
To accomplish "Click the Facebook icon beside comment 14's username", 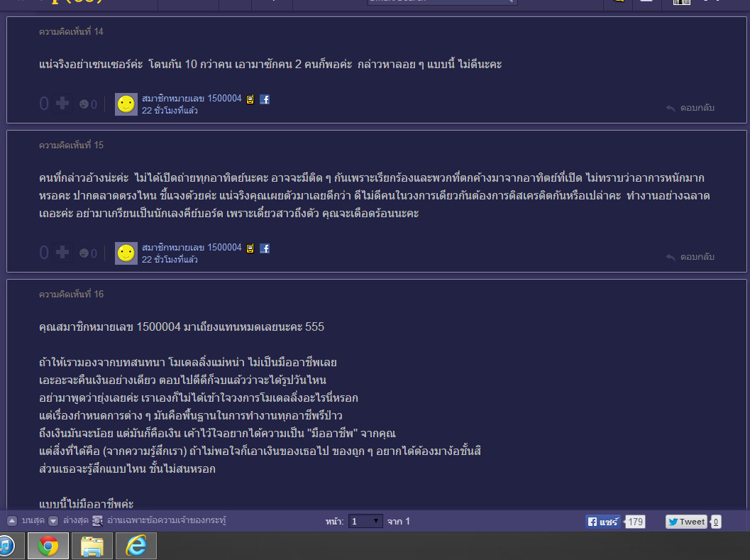I will (x=265, y=99).
